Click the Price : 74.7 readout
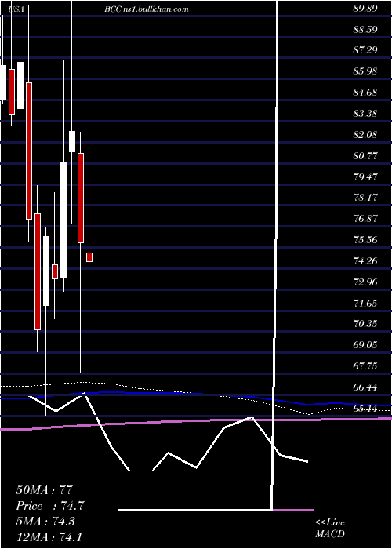Image resolution: width=392 pixels, height=549 pixels. (x=50, y=506)
